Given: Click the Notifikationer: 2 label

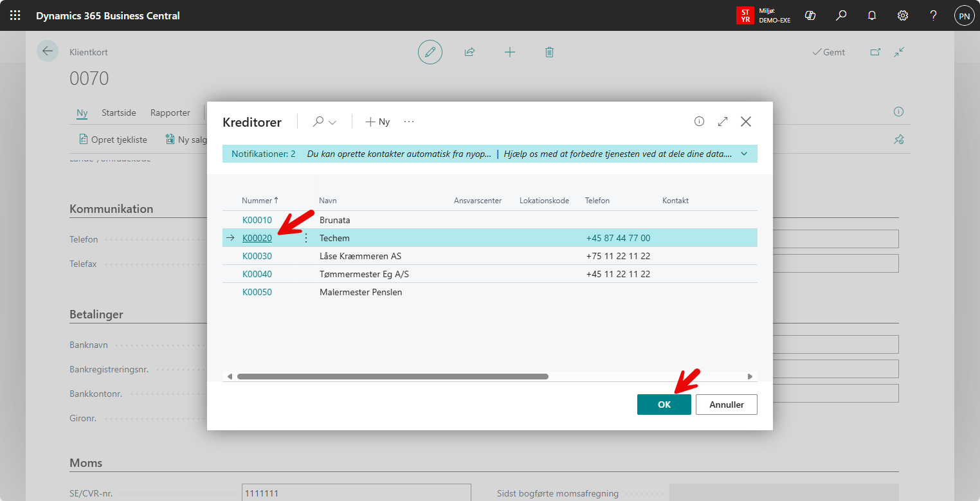Looking at the screenshot, I should point(264,154).
